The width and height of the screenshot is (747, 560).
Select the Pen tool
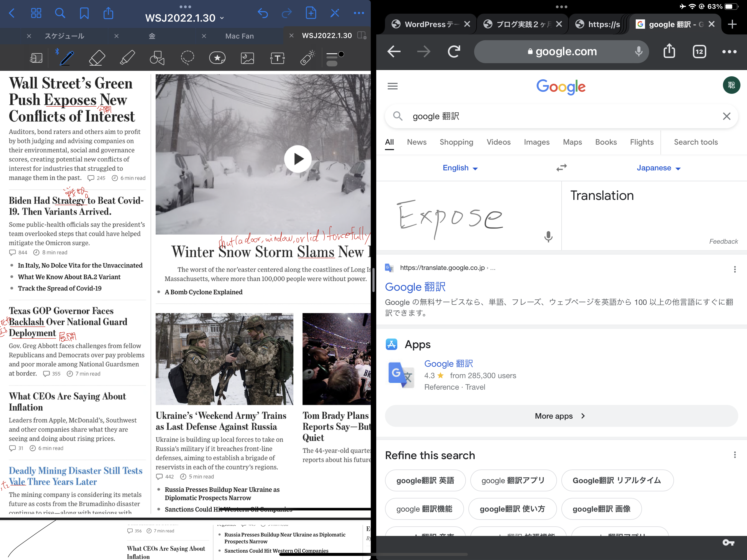coord(67,58)
